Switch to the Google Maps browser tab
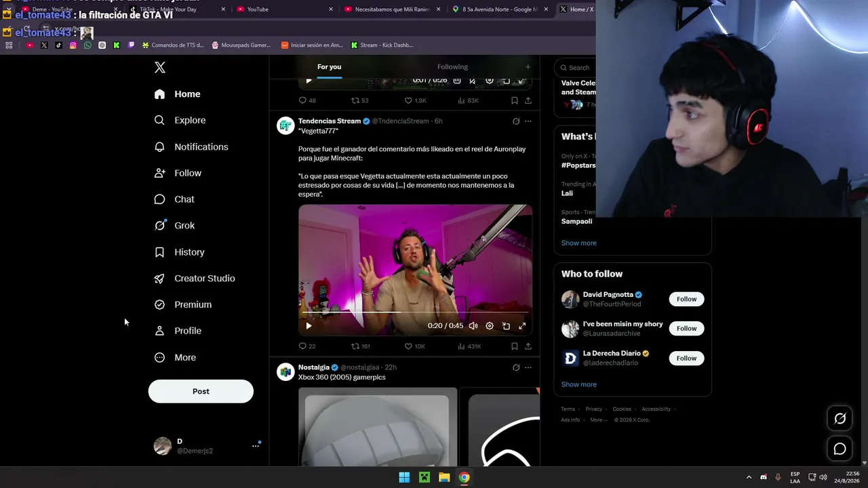 [500, 9]
